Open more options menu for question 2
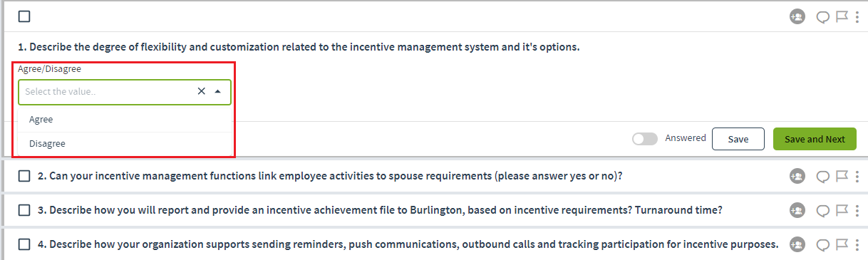Image resolution: width=868 pixels, height=260 pixels. 857,175
